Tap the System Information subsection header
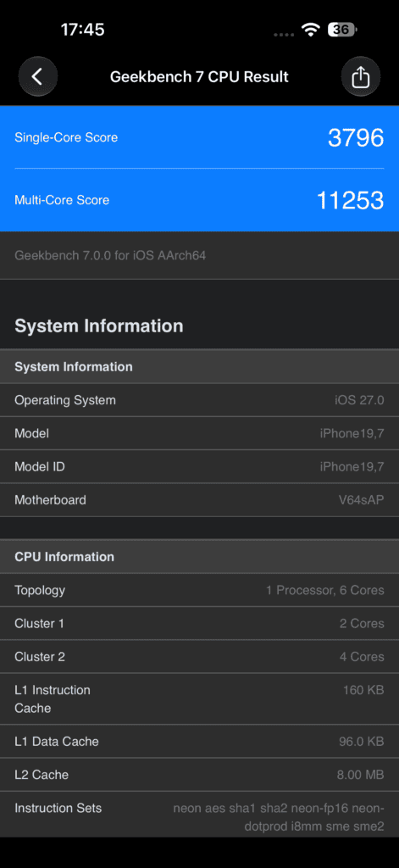Screen dimensions: 399x868 click(x=199, y=366)
